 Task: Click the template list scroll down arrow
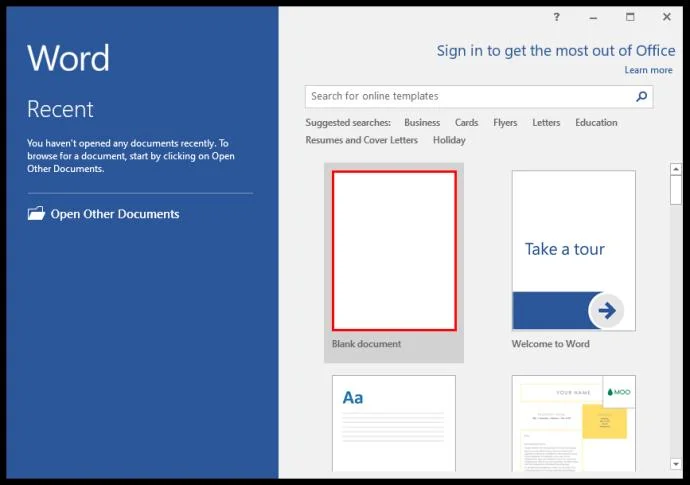click(675, 463)
